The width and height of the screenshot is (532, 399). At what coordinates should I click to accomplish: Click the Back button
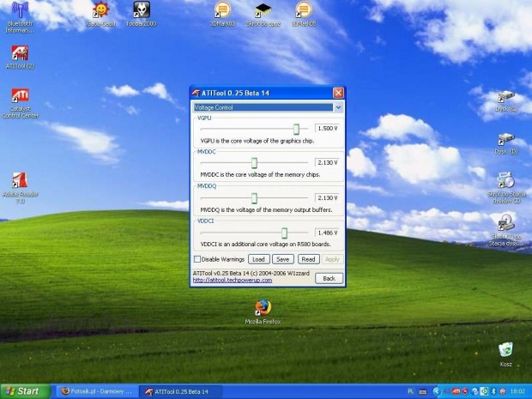[x=329, y=278]
